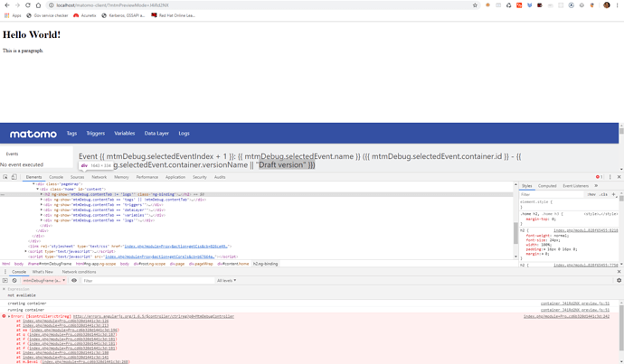Expand div with contentTab == 'dataLayer'
The image size is (624, 364).
42,210
